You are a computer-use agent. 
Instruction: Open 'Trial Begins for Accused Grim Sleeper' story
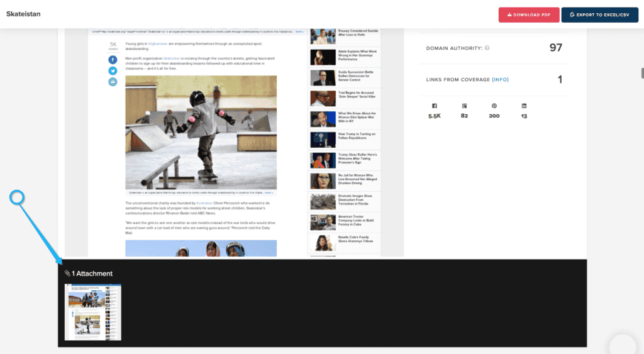pyautogui.click(x=344, y=99)
